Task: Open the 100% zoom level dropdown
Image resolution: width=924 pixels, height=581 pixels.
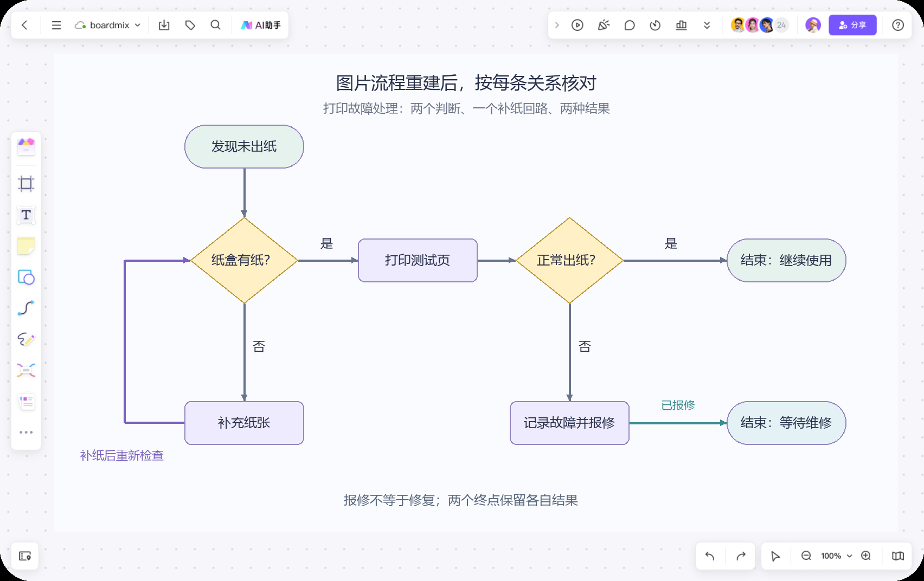Action: pyautogui.click(x=836, y=556)
